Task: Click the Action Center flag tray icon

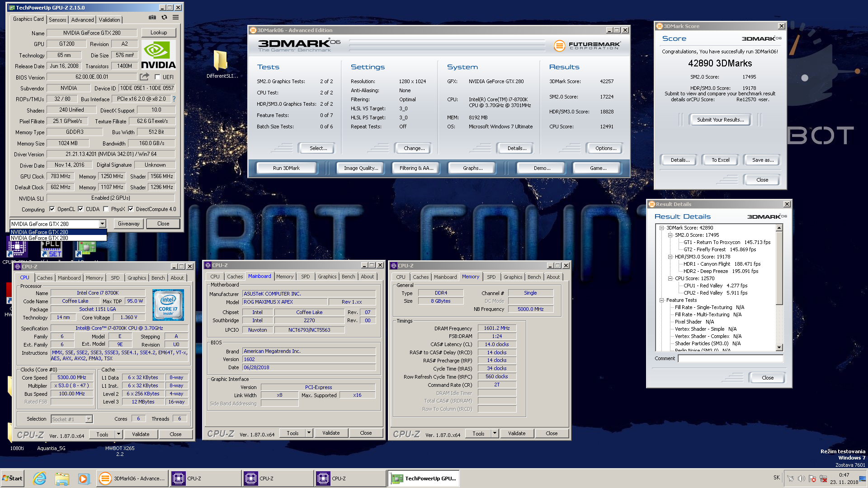Action: (x=812, y=479)
